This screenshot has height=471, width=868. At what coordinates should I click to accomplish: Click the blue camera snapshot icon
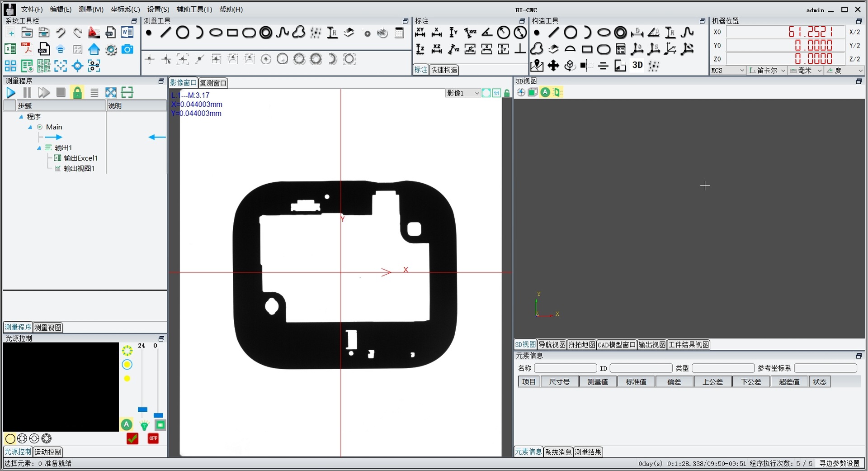(x=127, y=49)
